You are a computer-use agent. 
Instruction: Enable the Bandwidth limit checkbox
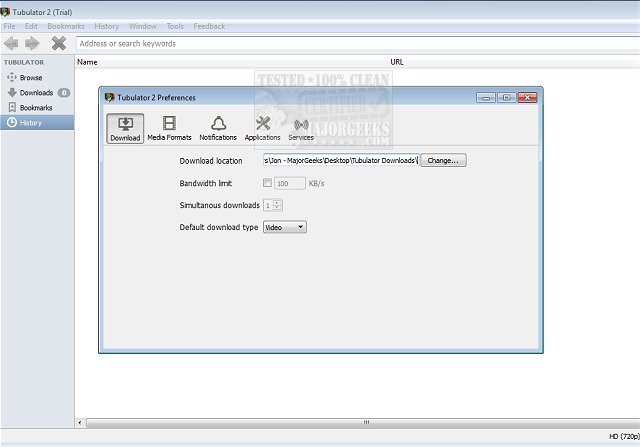[x=267, y=183]
